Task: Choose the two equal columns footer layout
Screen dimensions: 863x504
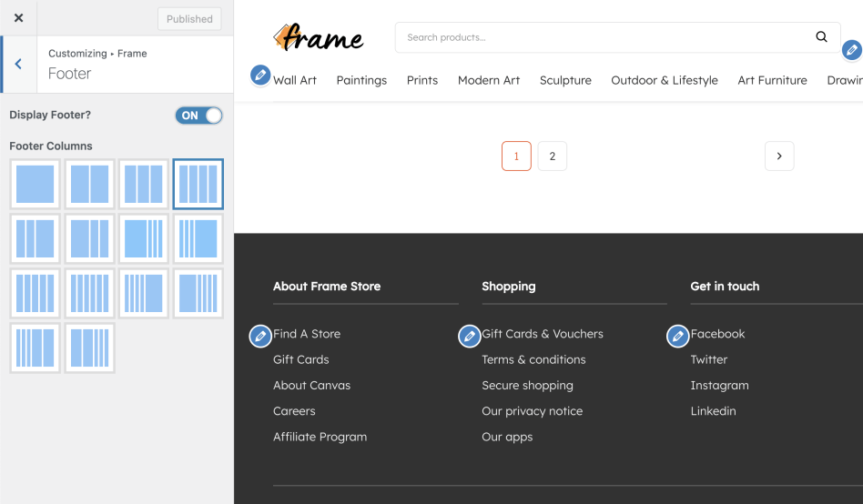Action: (x=89, y=184)
